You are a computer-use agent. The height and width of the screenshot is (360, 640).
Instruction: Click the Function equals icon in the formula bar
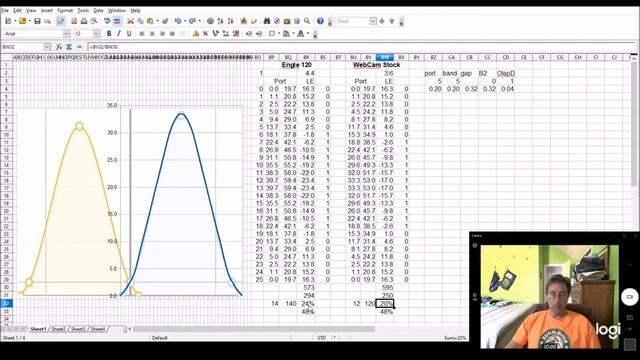(x=79, y=47)
